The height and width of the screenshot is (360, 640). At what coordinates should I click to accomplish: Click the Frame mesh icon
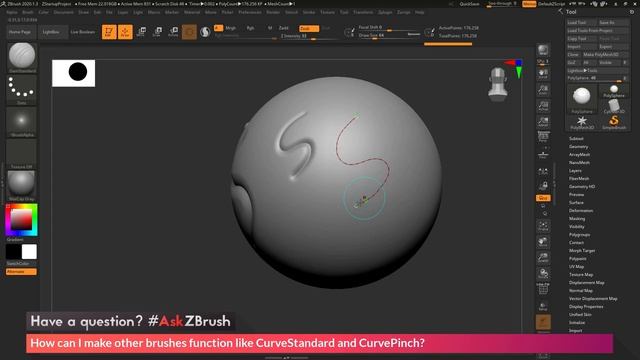pos(543,226)
